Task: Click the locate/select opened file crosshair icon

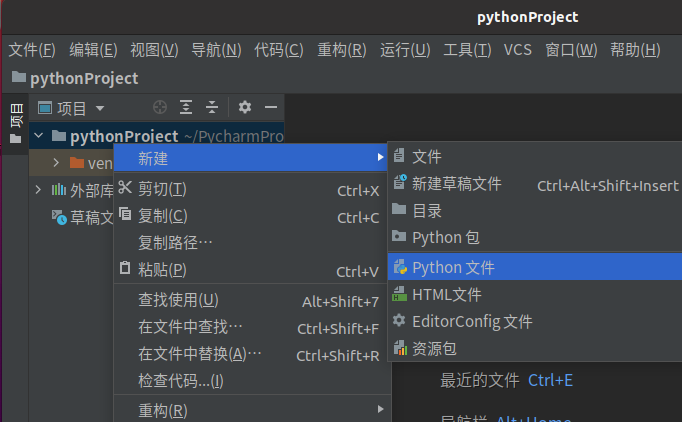Action: coord(160,107)
